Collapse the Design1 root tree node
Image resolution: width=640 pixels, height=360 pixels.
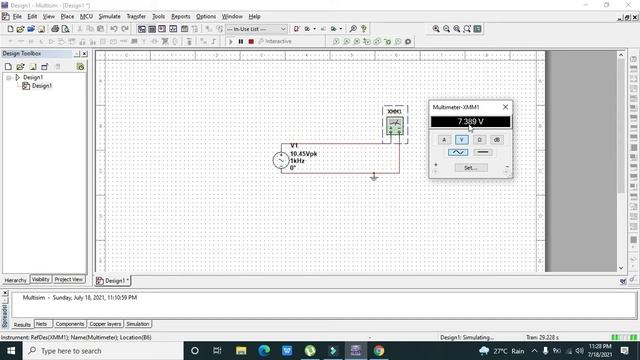click(x=9, y=78)
